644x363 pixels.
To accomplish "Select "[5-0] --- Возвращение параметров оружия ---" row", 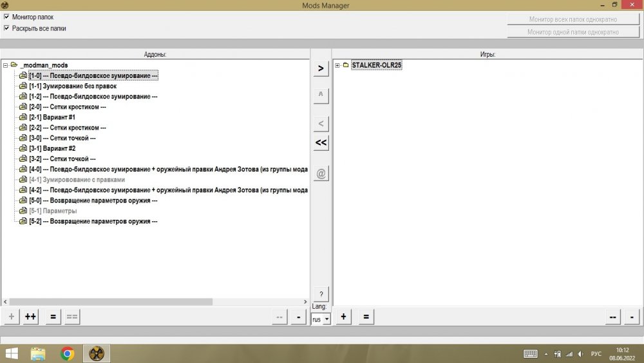I will point(93,201).
